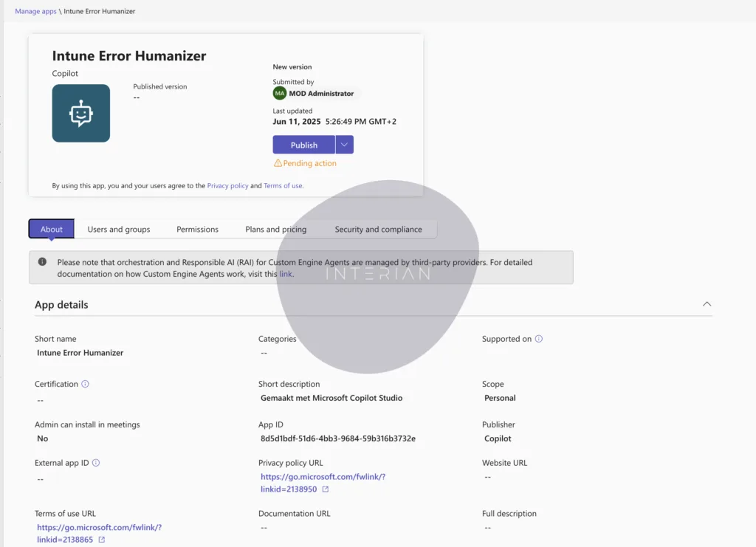Viewport: 756px width, 547px height.
Task: Open the Privacy policy link in the agreement text
Action: tap(227, 185)
